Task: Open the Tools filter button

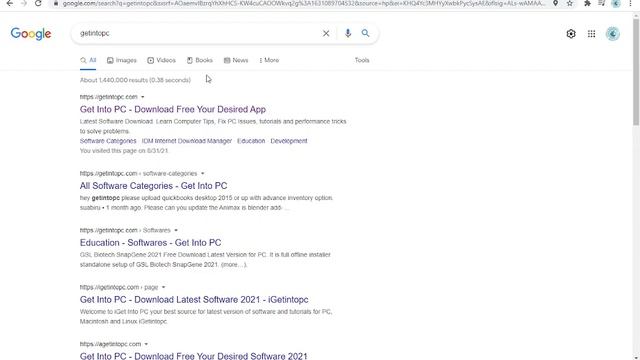Action: coord(362,60)
